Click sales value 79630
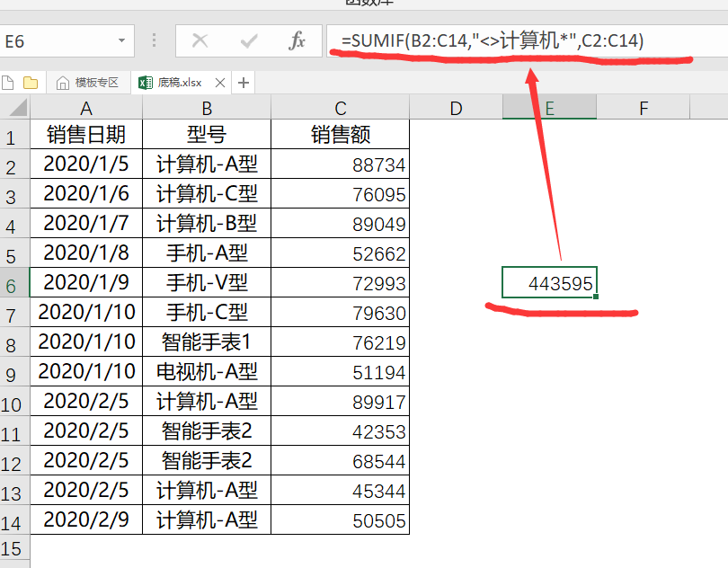728x568 pixels. point(341,312)
